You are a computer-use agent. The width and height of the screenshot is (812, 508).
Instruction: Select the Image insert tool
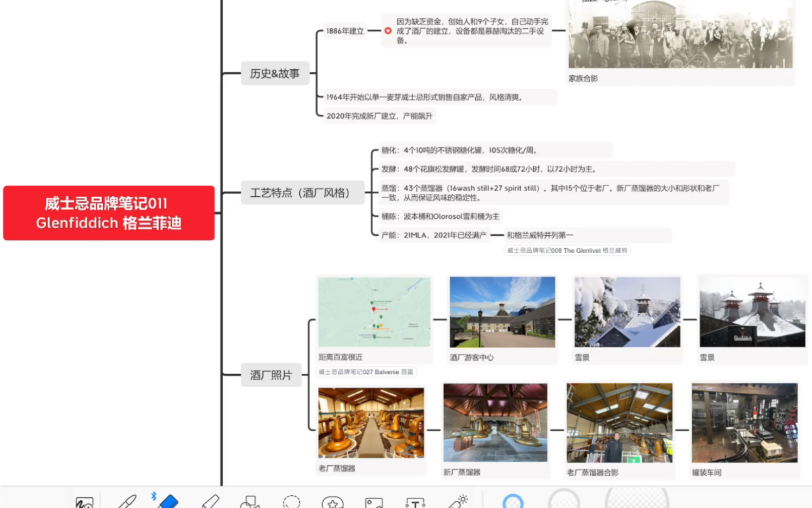pyautogui.click(x=374, y=502)
